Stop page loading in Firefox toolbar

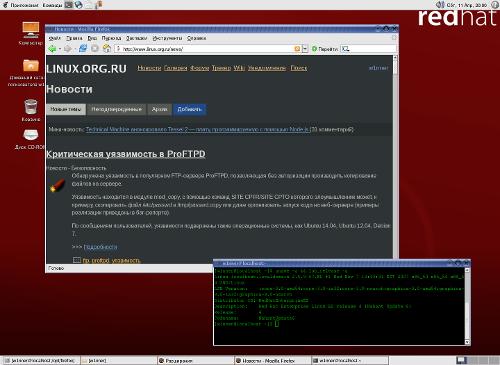pos(95,49)
